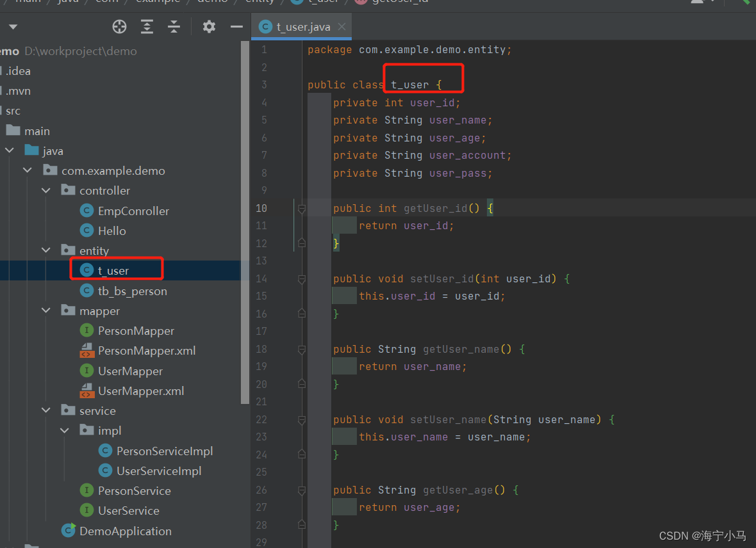Select the .idea folder row
Viewport: 756px width, 548px height.
[120, 71]
